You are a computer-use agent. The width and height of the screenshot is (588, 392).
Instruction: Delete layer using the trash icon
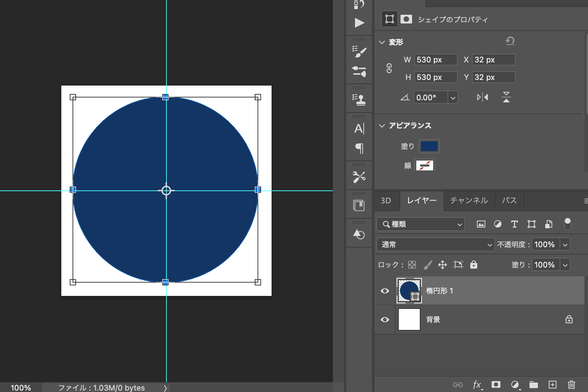click(x=571, y=385)
